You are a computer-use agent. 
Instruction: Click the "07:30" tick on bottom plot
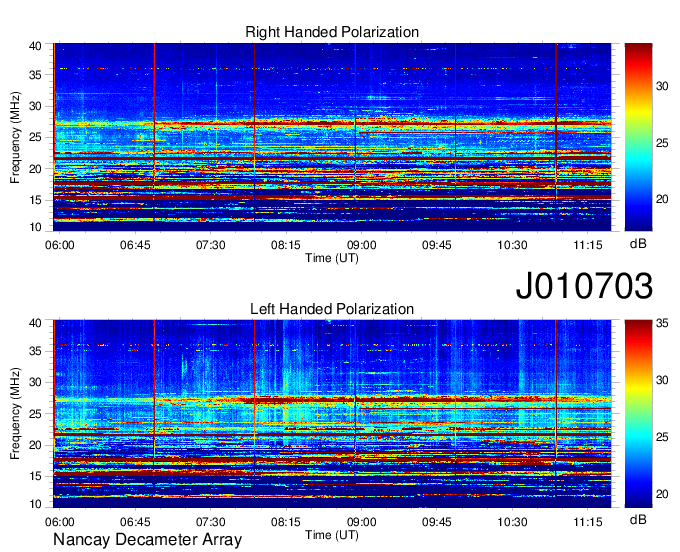point(210,522)
